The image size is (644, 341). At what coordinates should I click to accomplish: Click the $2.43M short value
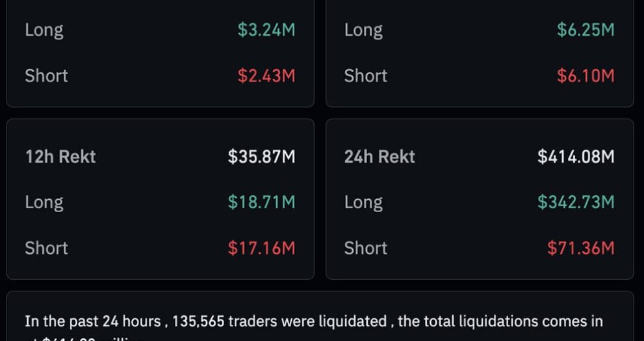coord(266,75)
